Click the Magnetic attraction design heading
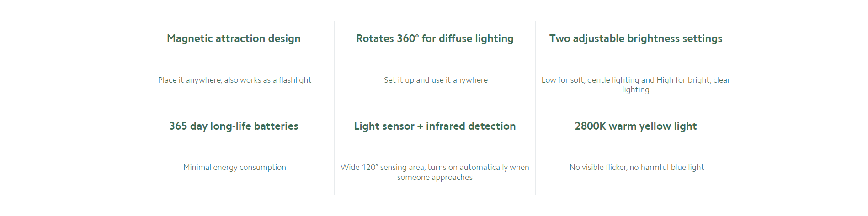868x216 pixels. point(234,39)
